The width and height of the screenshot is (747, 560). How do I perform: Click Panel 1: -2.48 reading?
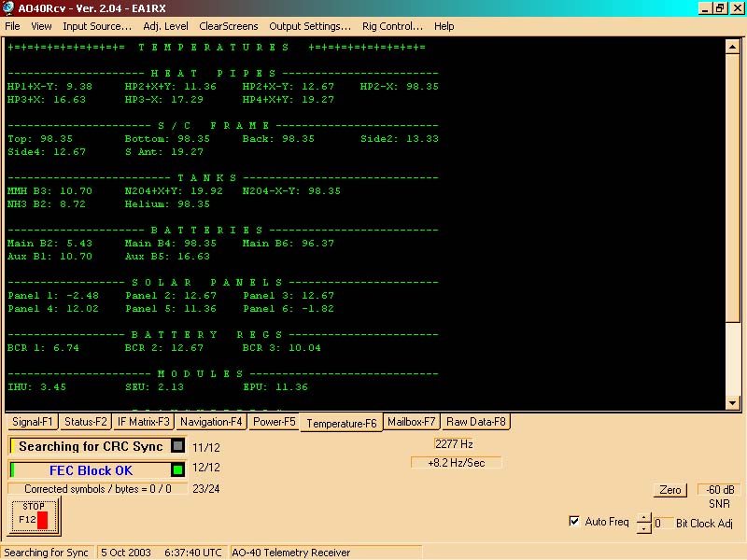53,295
